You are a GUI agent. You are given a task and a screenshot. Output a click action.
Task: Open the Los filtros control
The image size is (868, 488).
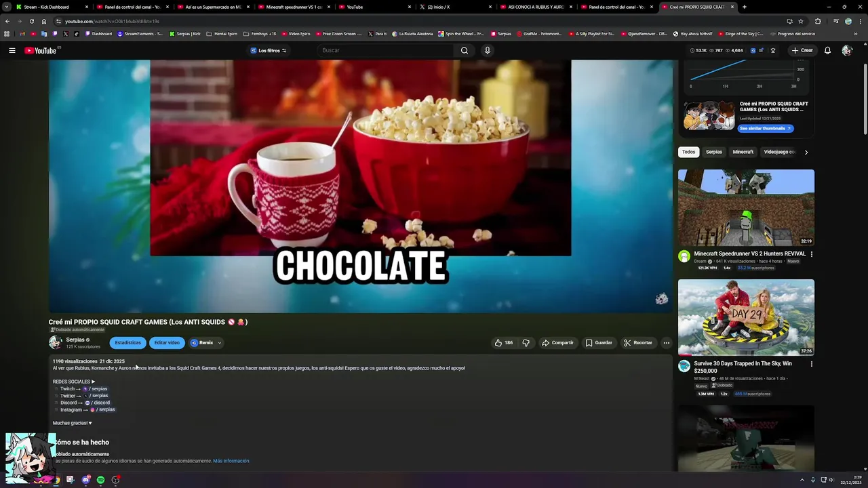(x=269, y=50)
